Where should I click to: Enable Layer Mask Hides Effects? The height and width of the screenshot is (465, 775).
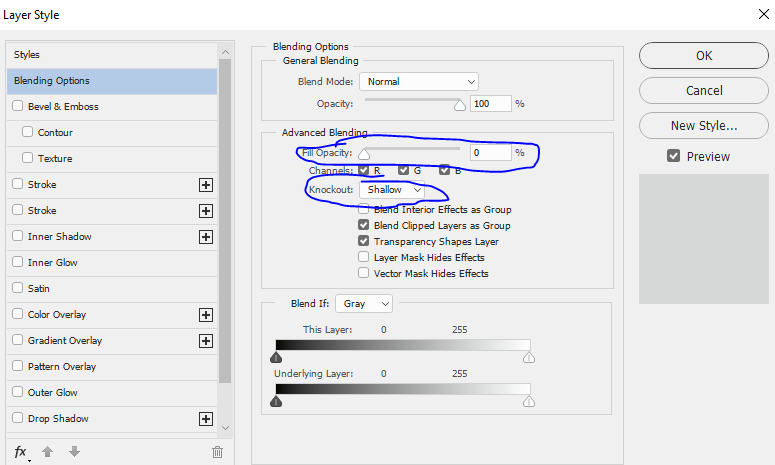coord(363,256)
